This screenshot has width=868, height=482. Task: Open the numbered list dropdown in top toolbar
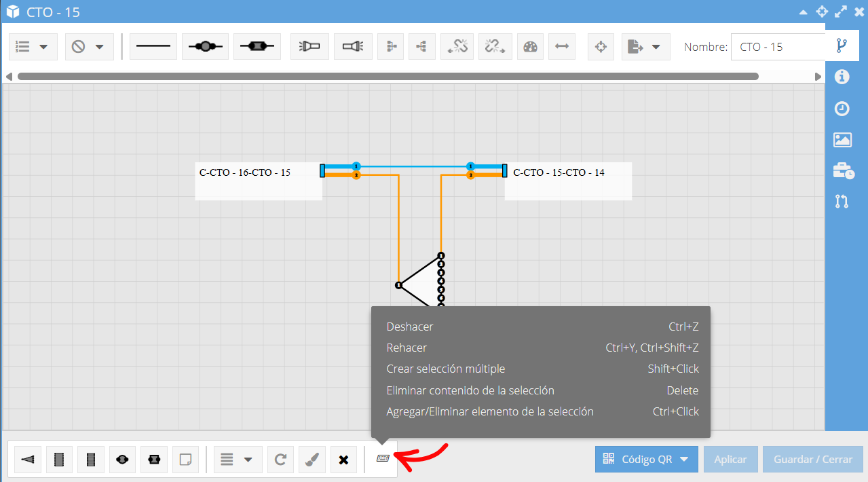click(32, 47)
